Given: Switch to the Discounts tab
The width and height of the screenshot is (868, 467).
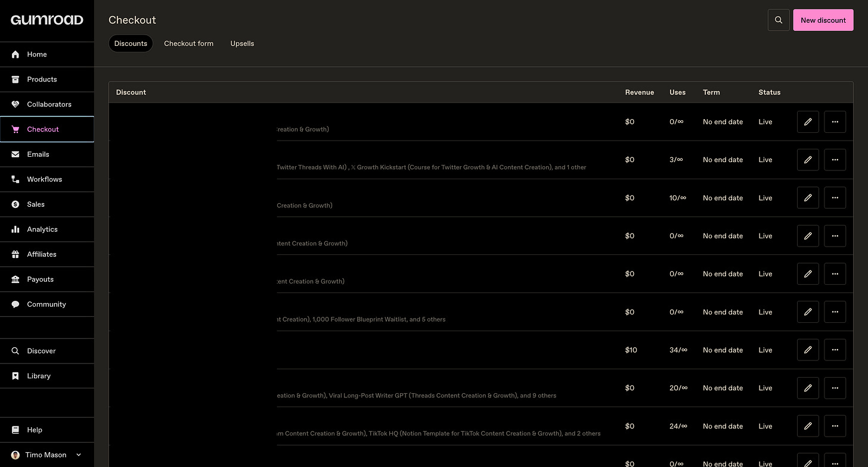Looking at the screenshot, I should tap(131, 43).
